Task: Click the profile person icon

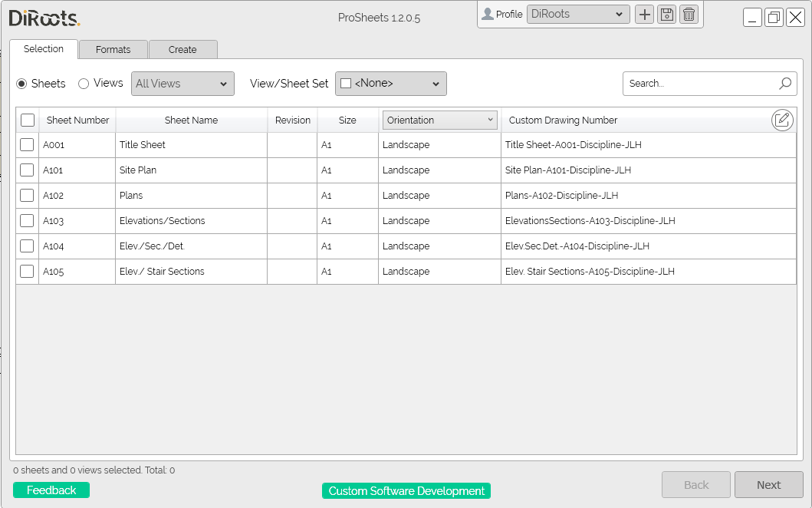Action: tap(486, 14)
